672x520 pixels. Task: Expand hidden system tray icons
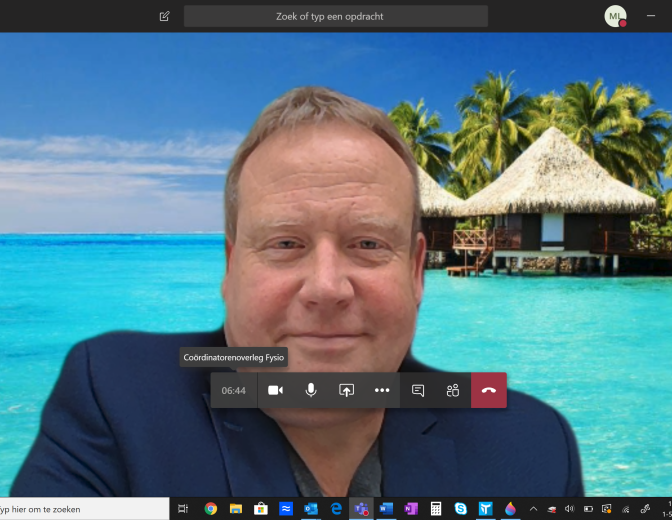534,509
